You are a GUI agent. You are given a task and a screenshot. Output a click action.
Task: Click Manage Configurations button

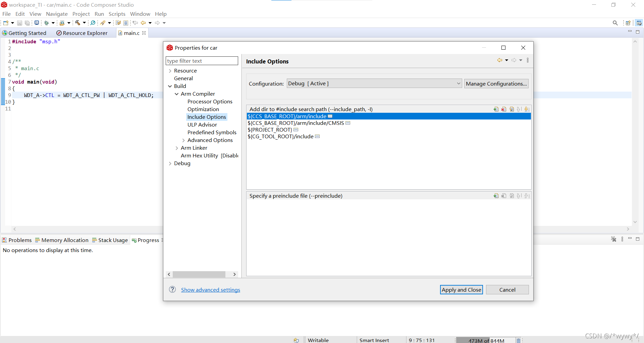(496, 84)
